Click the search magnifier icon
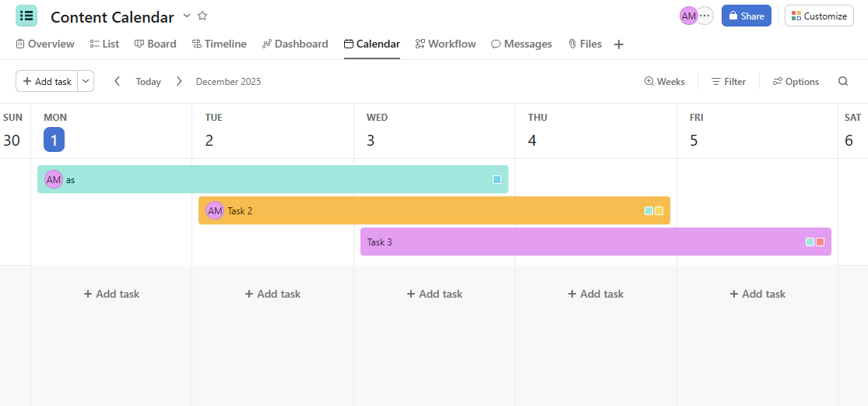 pyautogui.click(x=843, y=81)
